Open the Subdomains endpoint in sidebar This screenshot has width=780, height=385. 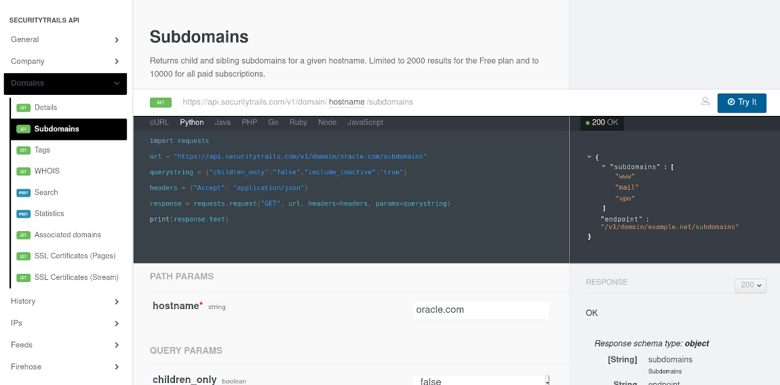(69, 129)
